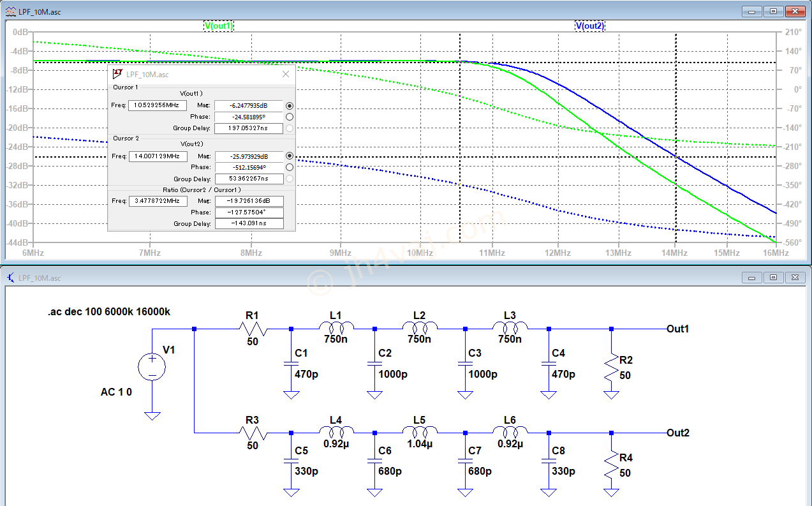Click resistor R2 symbol in schematic
Screen dimensions: 812x506
pos(611,368)
